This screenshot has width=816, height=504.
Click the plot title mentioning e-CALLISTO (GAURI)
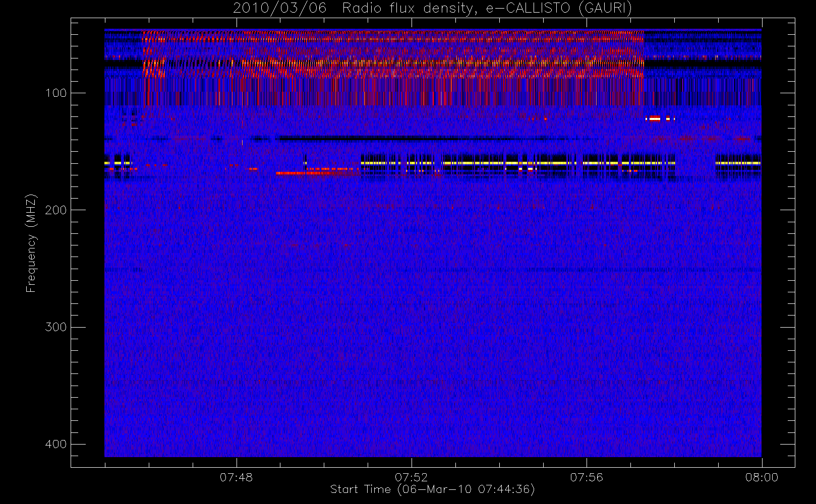pos(432,8)
